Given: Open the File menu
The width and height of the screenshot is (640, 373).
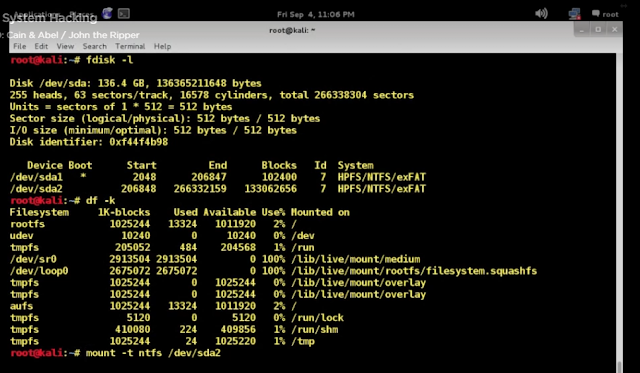Looking at the screenshot, I should coord(20,47).
